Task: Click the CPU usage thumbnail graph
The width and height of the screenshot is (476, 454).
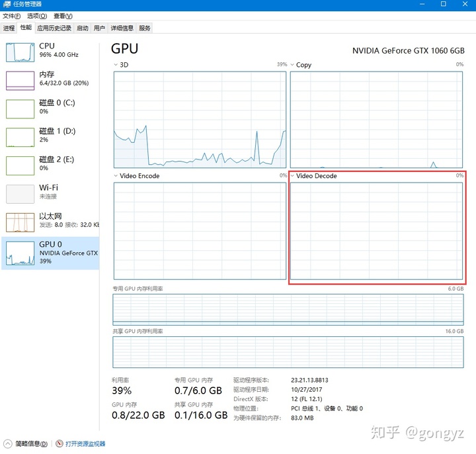Action: [x=20, y=52]
